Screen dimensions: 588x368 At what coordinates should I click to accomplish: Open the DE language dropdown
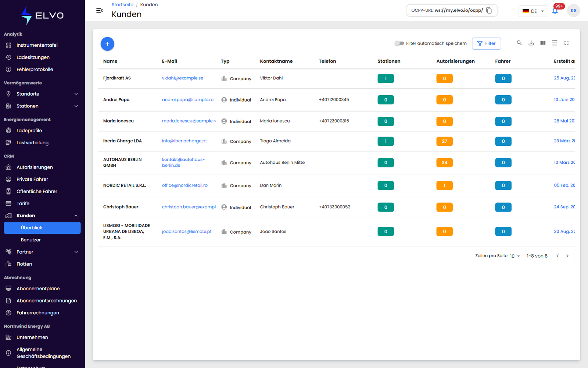coord(533,11)
